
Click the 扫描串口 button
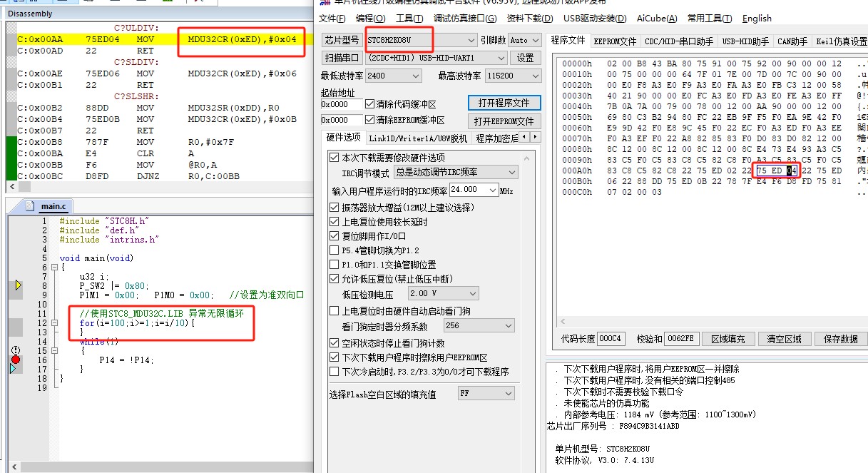(342, 58)
